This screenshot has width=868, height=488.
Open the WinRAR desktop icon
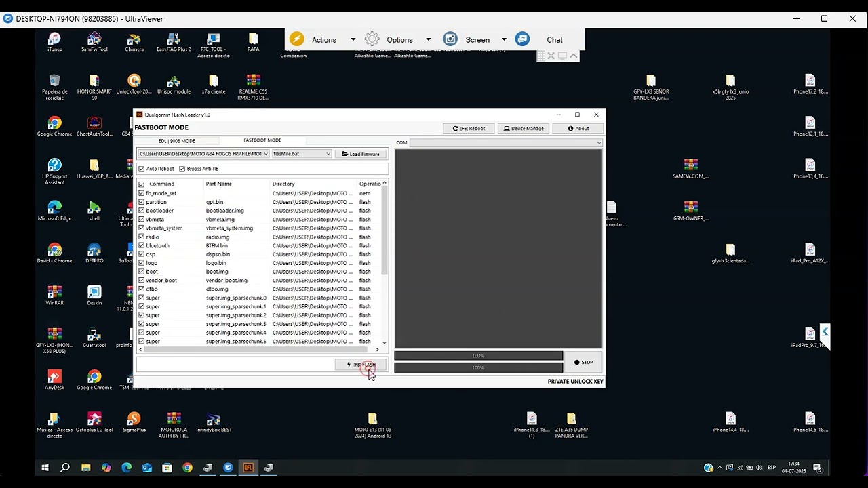pos(54,296)
